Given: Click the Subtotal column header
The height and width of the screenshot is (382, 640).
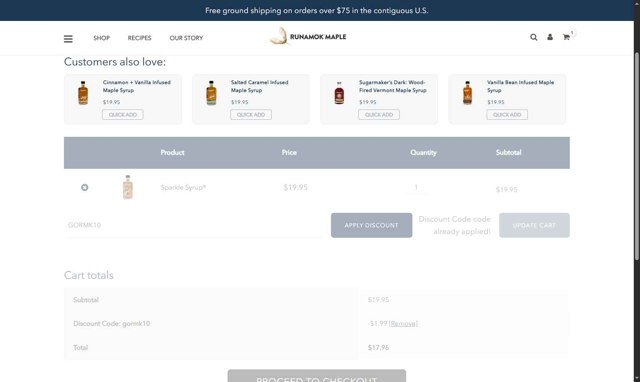Looking at the screenshot, I should pos(509,152).
